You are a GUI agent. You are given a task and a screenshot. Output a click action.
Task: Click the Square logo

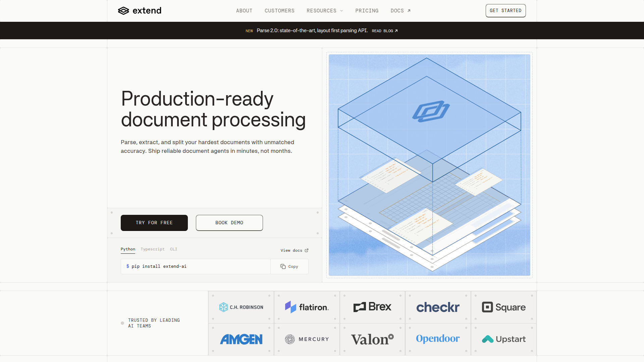coord(504,307)
